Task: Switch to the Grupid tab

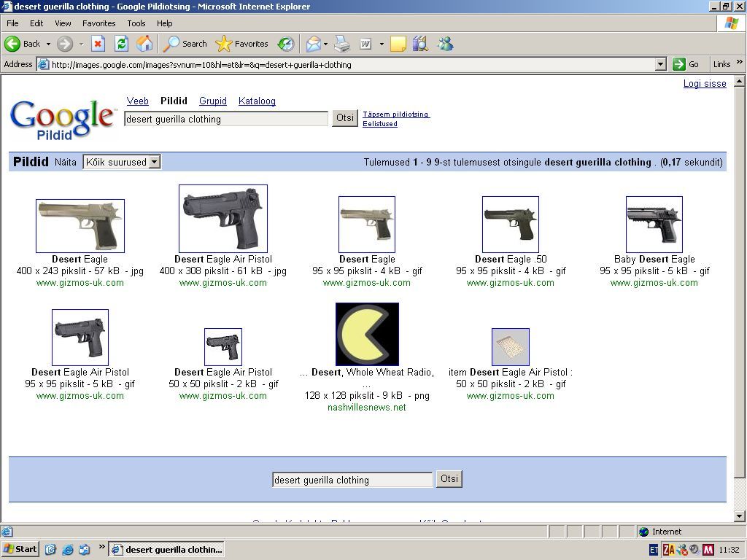Action: pos(213,101)
